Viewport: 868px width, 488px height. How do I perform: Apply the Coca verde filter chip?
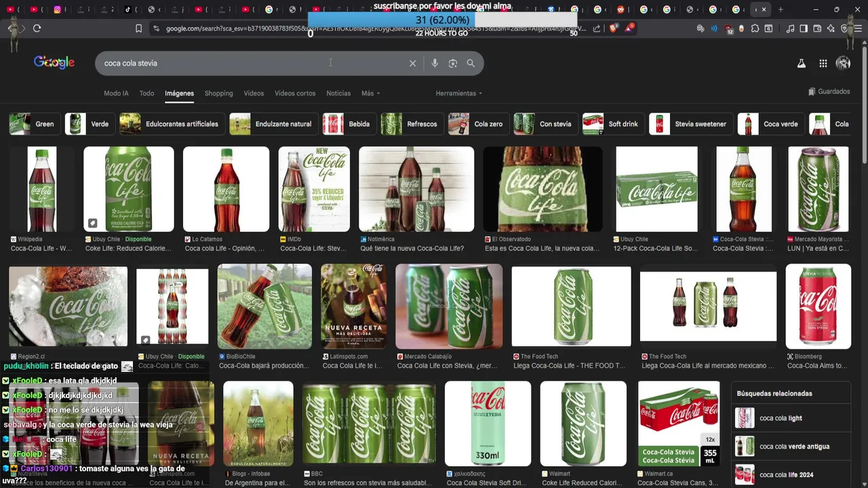point(770,124)
